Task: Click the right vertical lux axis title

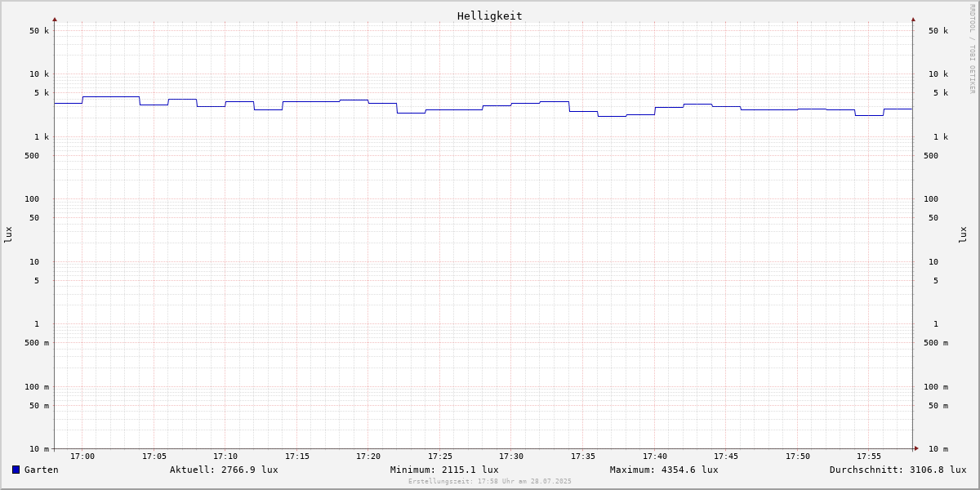Action: 963,235
